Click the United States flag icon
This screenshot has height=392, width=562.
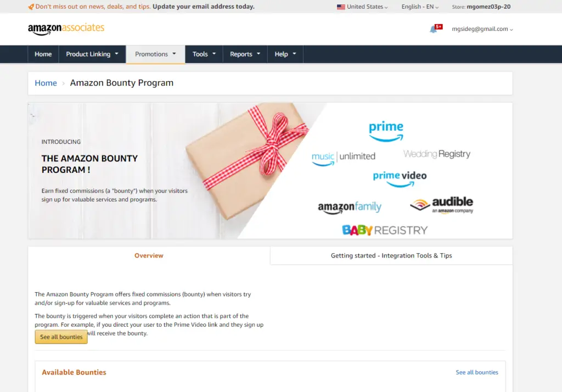pos(341,7)
